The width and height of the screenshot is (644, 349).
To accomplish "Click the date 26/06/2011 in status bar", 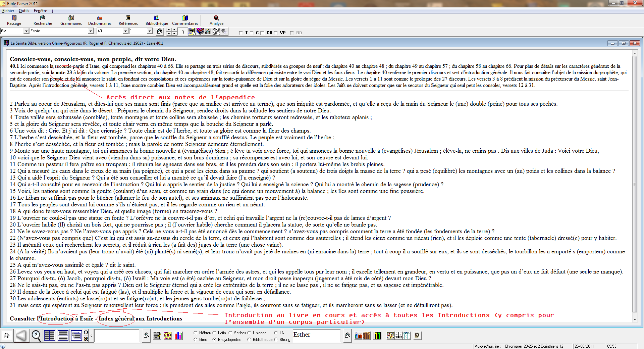I will pyautogui.click(x=584, y=346).
